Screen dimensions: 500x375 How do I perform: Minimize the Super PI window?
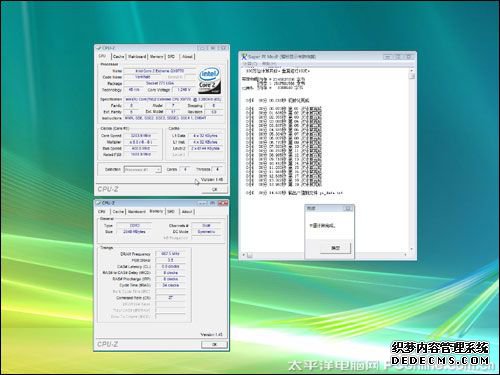click(x=388, y=57)
